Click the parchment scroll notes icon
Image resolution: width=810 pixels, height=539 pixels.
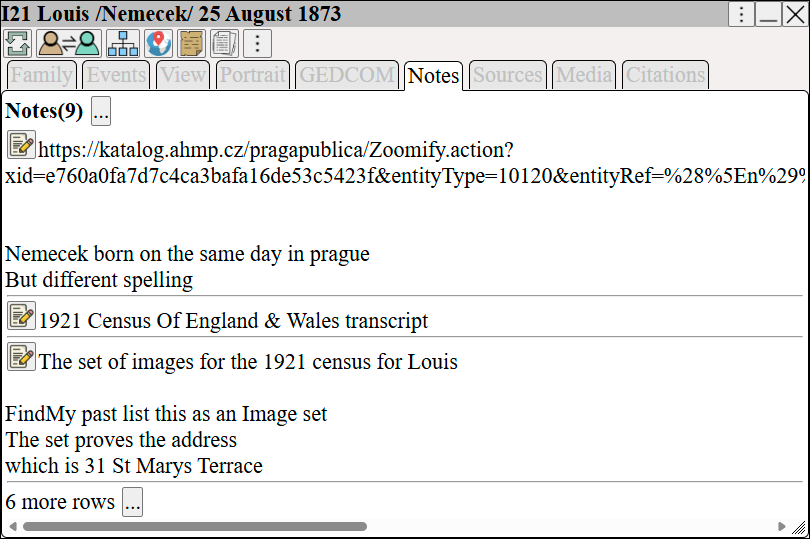click(x=191, y=43)
